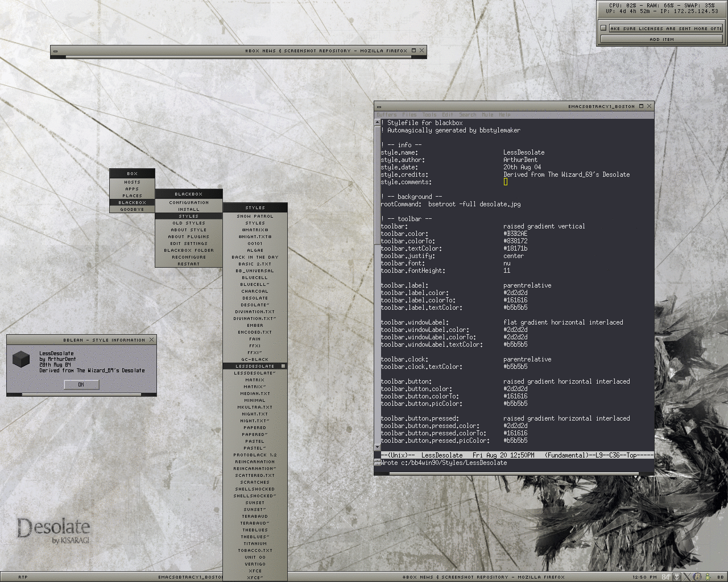Viewport: 728px width, 582px height.
Task: Expand Configuration in Blackbox menu
Action: 189,202
